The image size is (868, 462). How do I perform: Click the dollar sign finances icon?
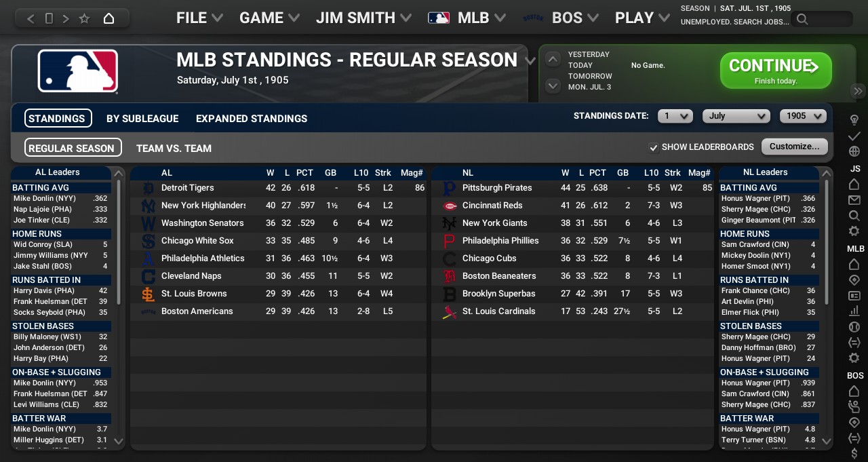click(854, 453)
